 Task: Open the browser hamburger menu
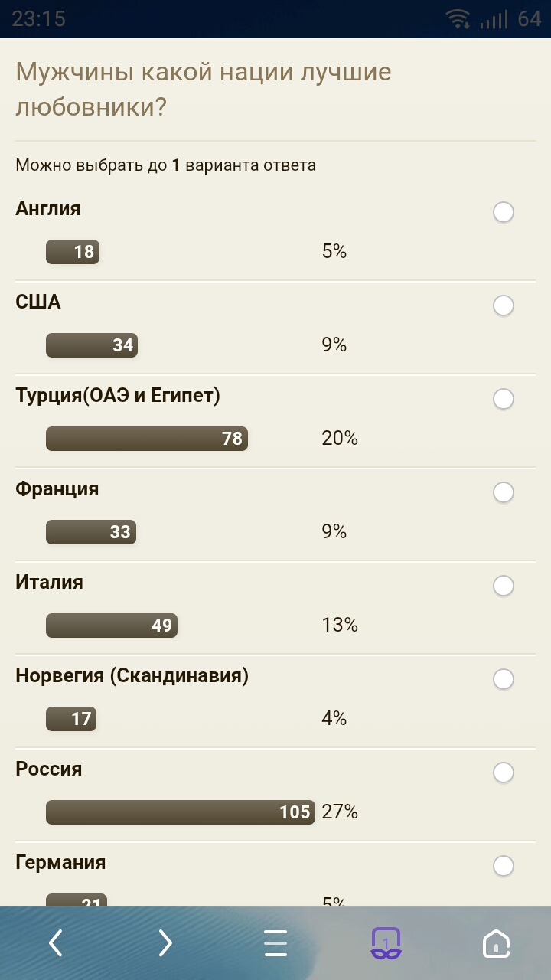point(275,943)
